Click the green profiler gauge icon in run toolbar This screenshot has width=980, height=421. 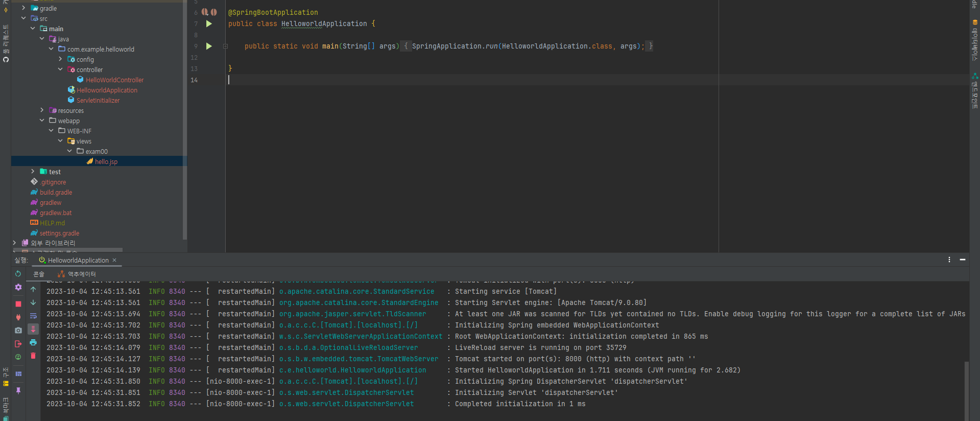pyautogui.click(x=18, y=357)
